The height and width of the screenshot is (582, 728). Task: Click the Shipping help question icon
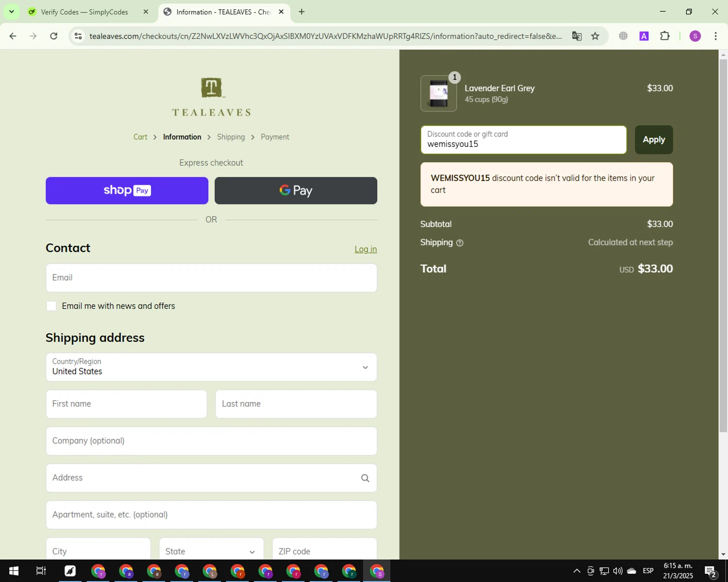pos(460,243)
